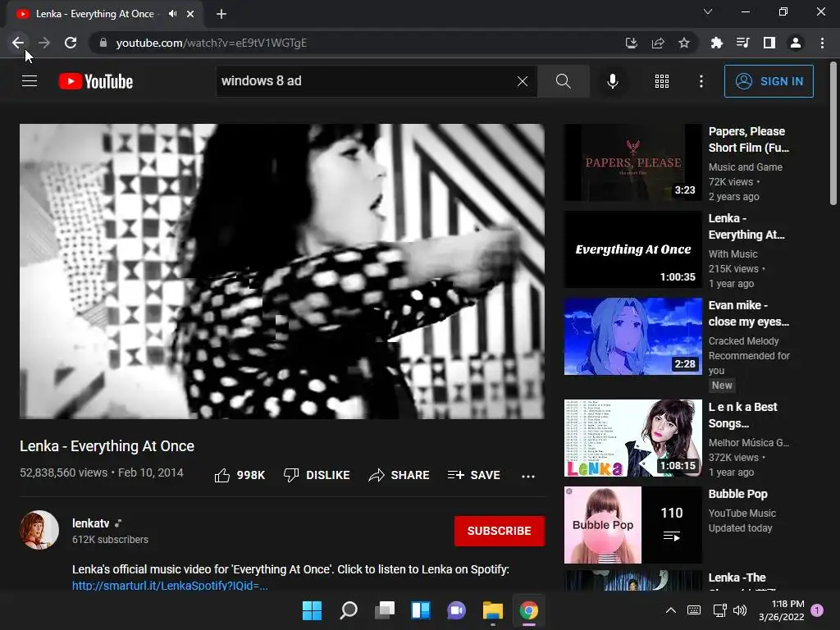Click the video title Lenka - Everything At Once

point(107,446)
